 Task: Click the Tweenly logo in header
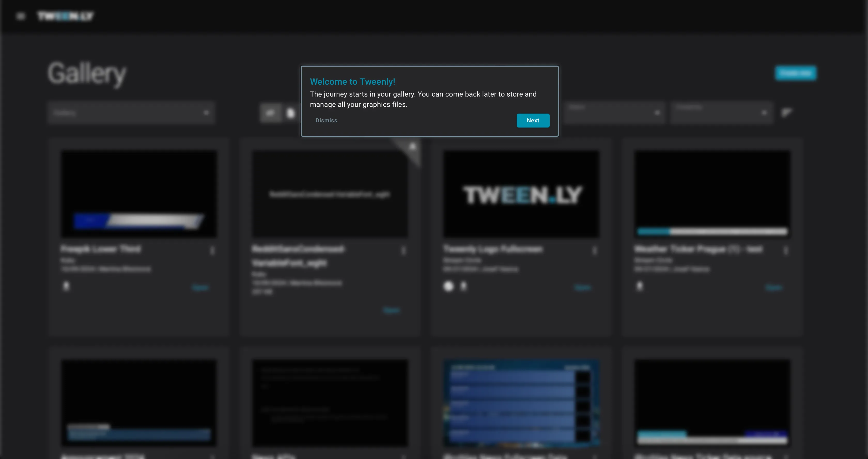(x=65, y=16)
